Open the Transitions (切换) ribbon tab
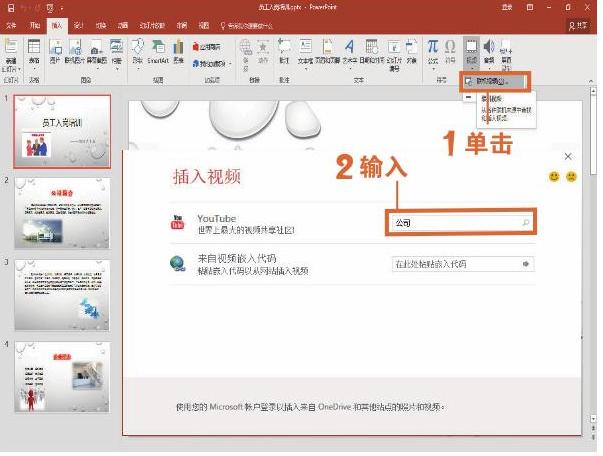 tap(101, 25)
